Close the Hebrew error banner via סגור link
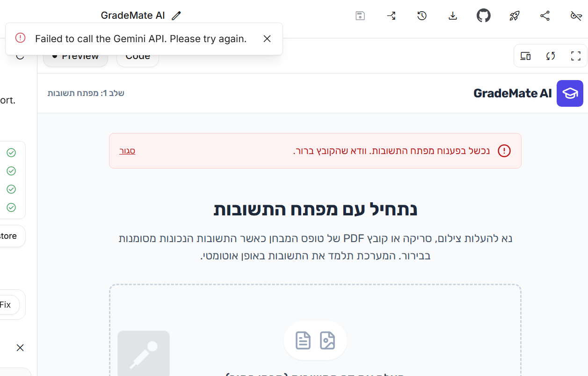The height and width of the screenshot is (376, 588). click(x=127, y=151)
